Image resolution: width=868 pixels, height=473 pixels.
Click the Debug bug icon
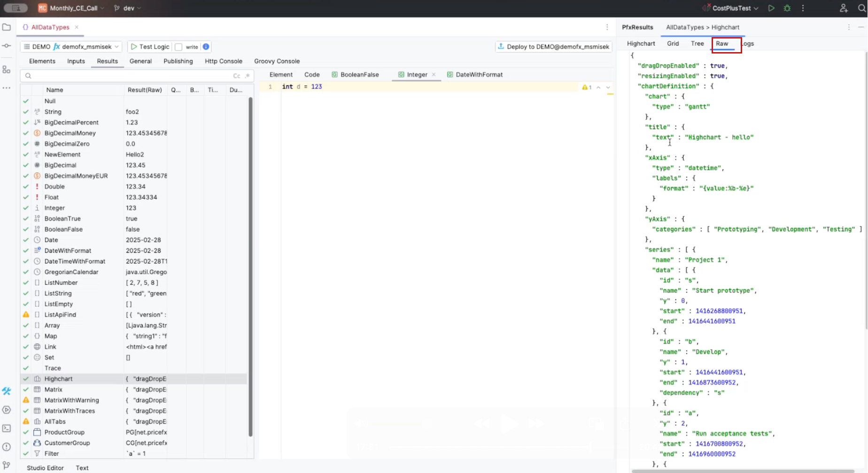click(x=787, y=8)
